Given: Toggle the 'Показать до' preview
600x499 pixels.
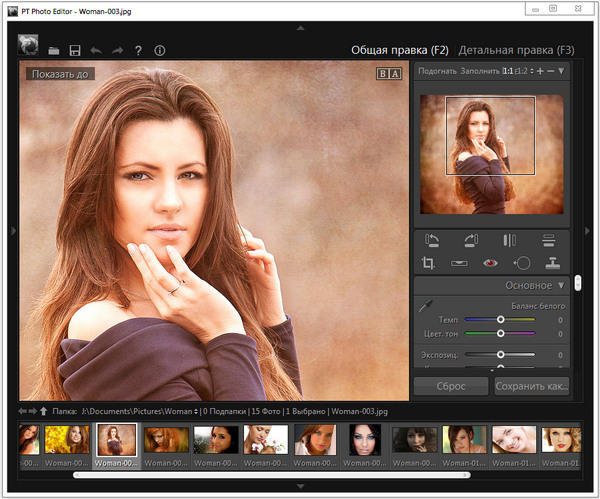Looking at the screenshot, I should [59, 73].
